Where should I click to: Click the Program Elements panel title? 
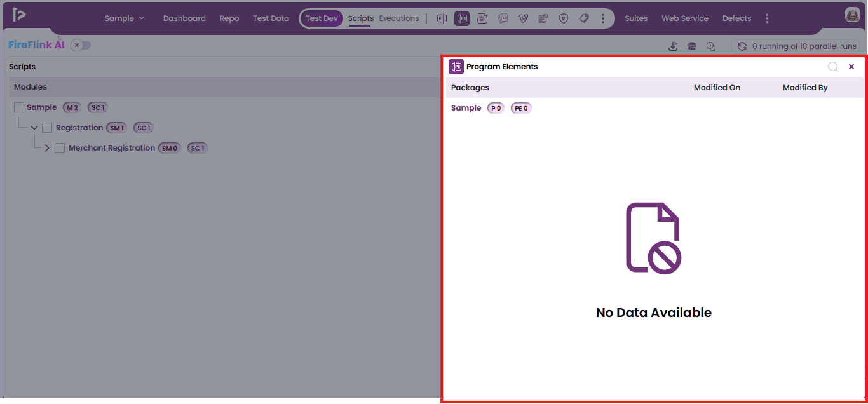point(502,67)
